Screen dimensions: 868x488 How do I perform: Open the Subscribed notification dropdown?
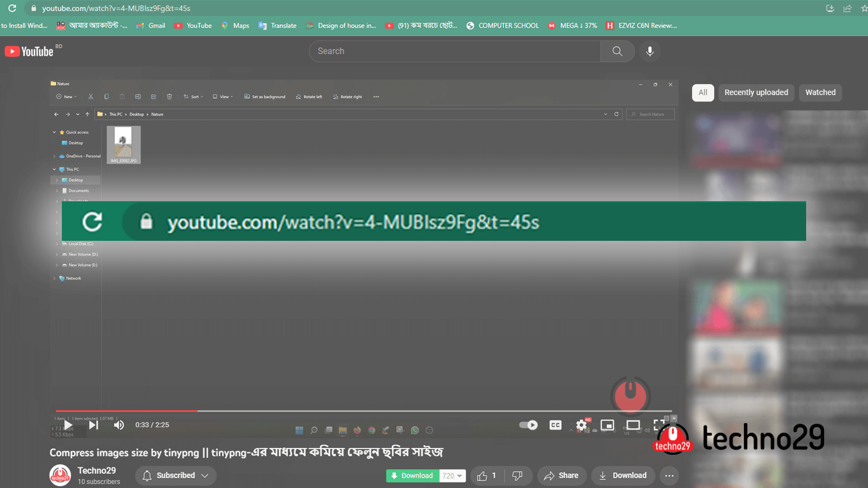[x=176, y=476]
